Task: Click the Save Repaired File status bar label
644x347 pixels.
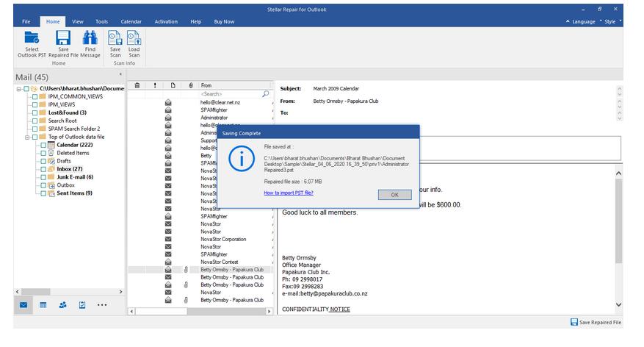Action: [x=600, y=322]
